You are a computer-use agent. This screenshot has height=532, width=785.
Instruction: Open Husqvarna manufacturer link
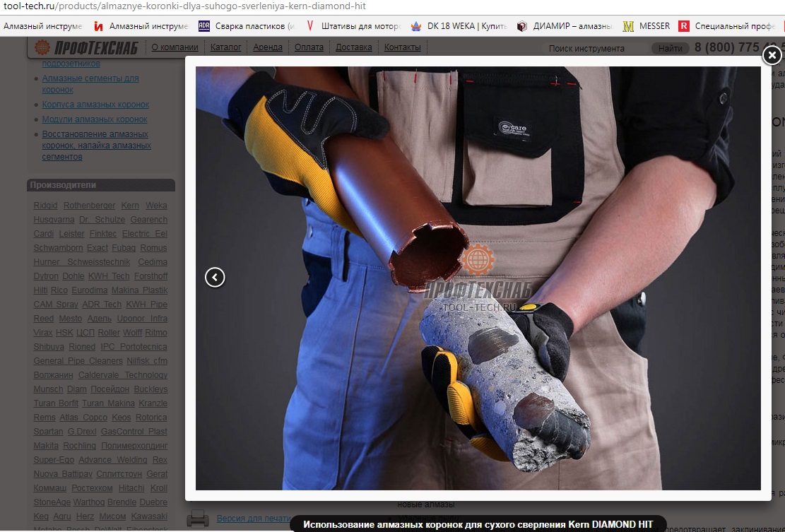click(x=54, y=219)
